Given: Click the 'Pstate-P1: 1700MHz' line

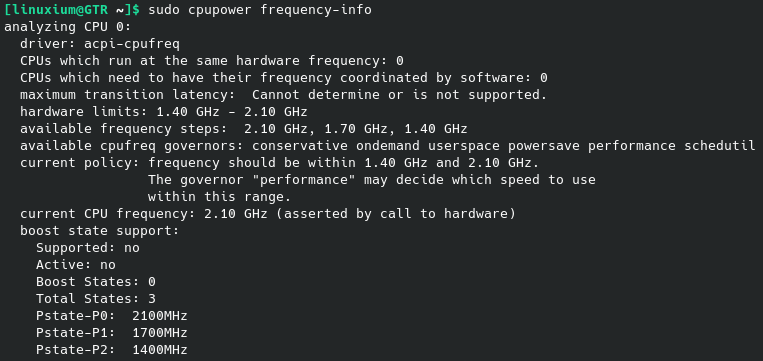Looking at the screenshot, I should [112, 333].
